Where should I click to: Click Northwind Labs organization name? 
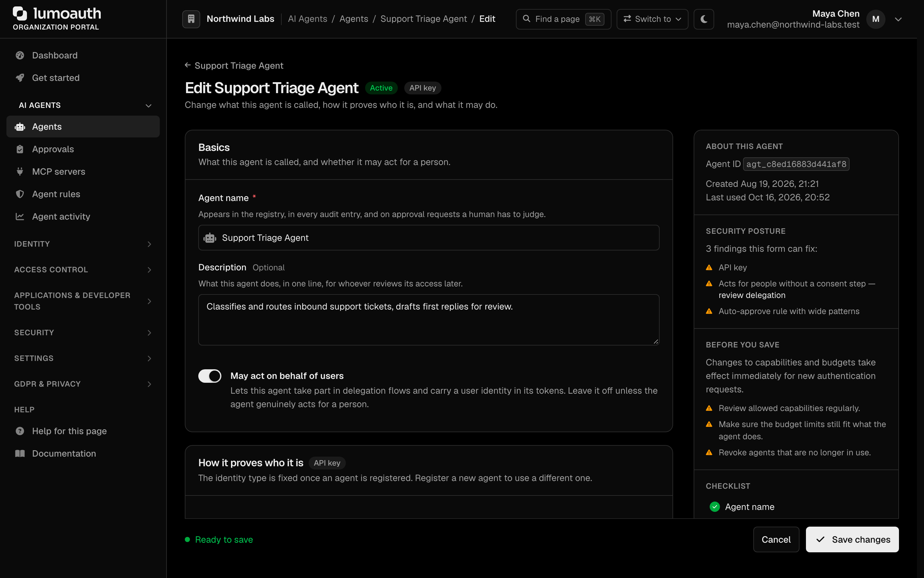pyautogui.click(x=240, y=19)
